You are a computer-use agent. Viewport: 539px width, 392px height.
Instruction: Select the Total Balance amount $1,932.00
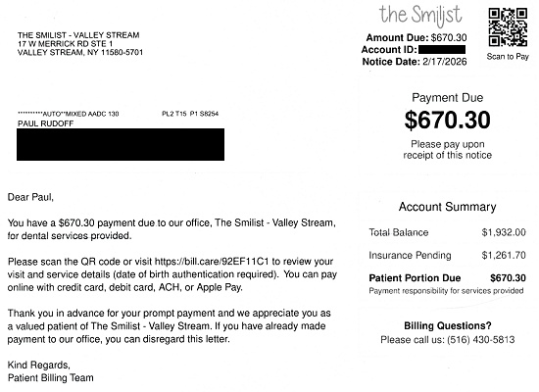coord(504,232)
